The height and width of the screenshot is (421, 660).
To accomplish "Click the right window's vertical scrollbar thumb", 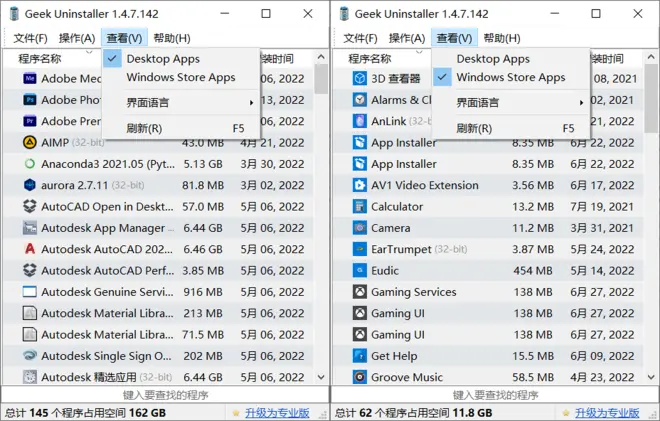I will tap(651, 99).
